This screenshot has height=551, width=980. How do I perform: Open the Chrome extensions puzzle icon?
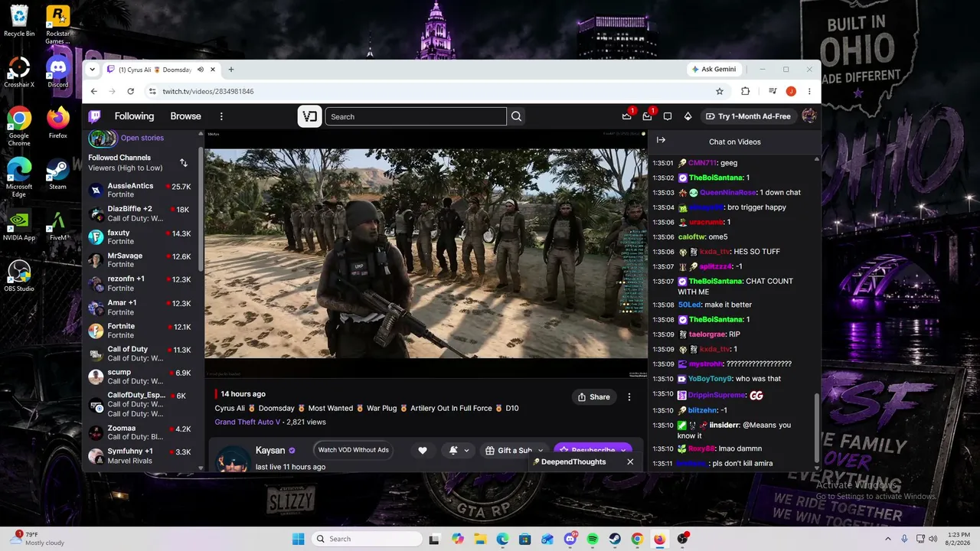746,91
